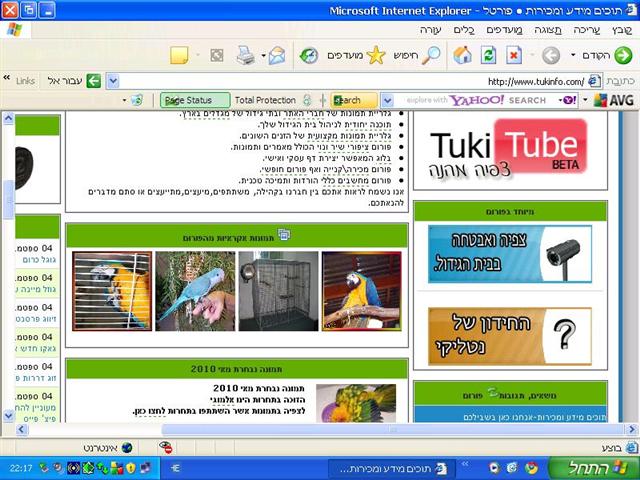Image resolution: width=640 pixels, height=480 pixels.
Task: Open the blue parakeet on hand thumbnail
Action: [x=195, y=291]
